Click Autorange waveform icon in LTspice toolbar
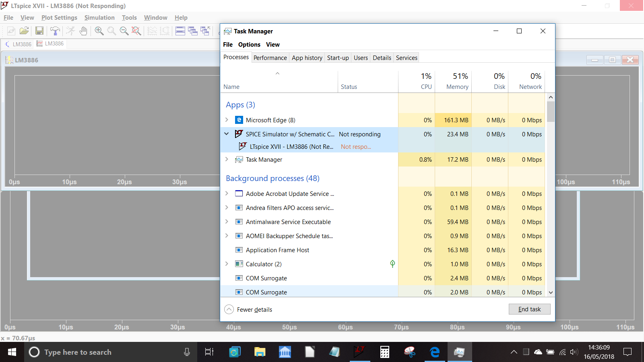Image resolution: width=644 pixels, height=362 pixels. tap(152, 31)
